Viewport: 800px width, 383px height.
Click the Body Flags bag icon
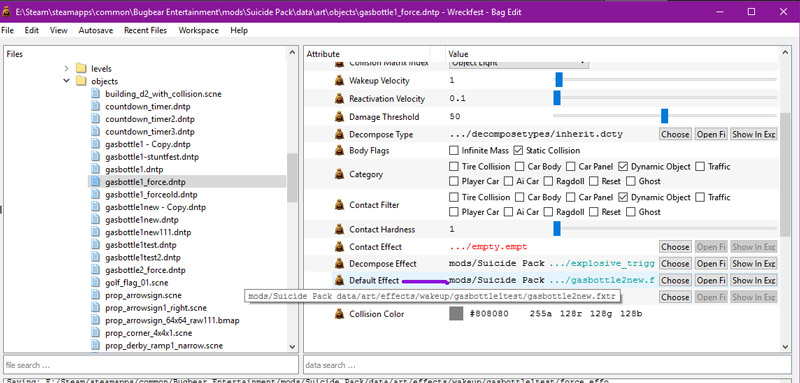[x=339, y=151]
